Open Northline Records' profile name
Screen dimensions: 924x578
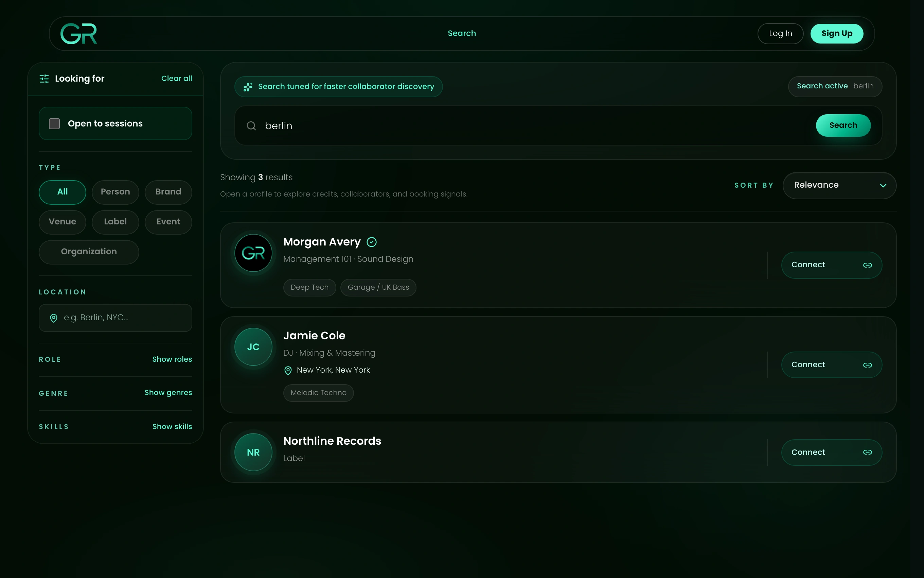click(332, 441)
